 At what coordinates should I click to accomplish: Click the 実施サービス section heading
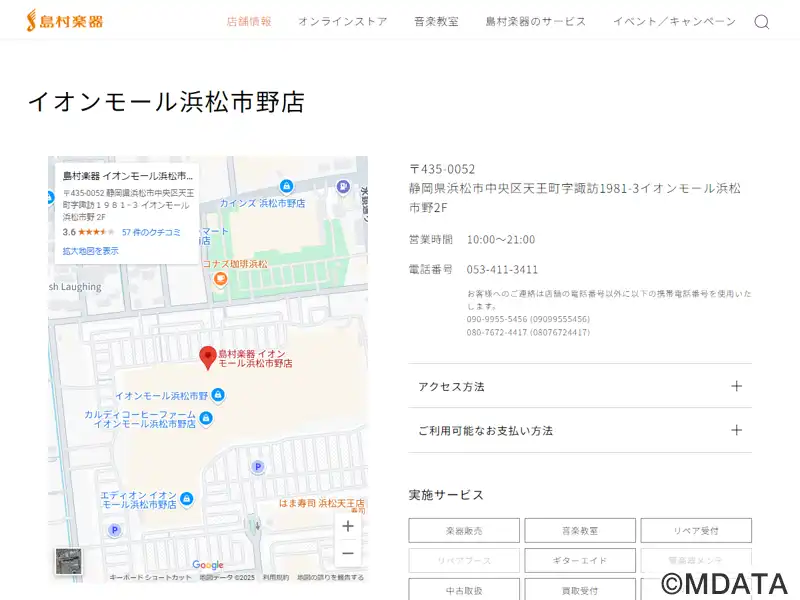446,495
